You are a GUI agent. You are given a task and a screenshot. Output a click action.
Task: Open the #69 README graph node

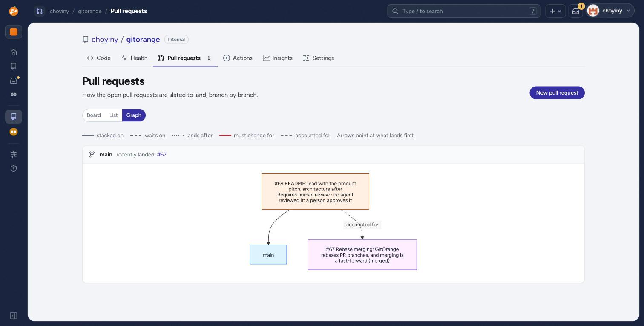315,192
